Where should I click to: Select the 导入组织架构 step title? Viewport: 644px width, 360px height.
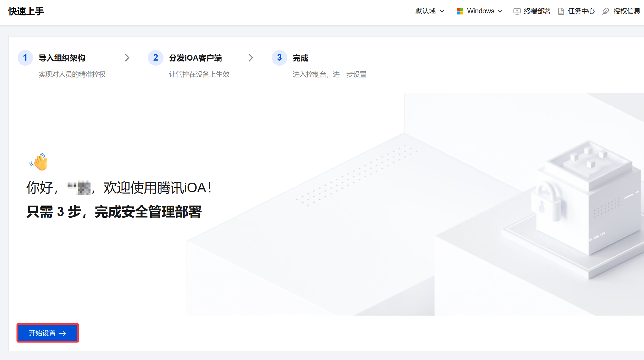(62, 58)
